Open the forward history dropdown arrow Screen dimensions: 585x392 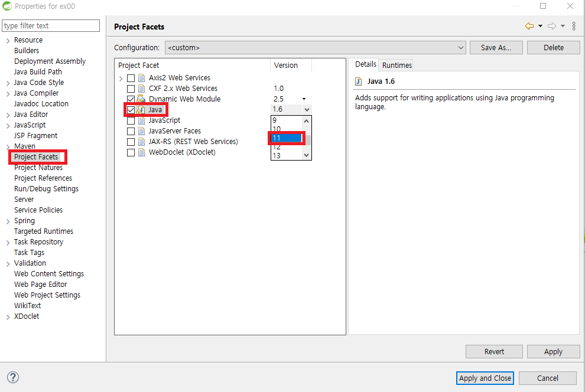[x=563, y=26]
